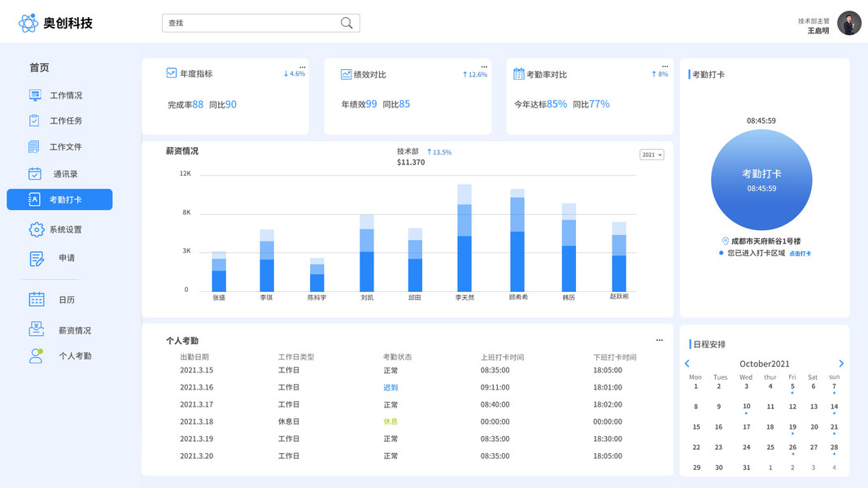
Task: Click the 技术部 $11.370 label
Action: click(411, 157)
